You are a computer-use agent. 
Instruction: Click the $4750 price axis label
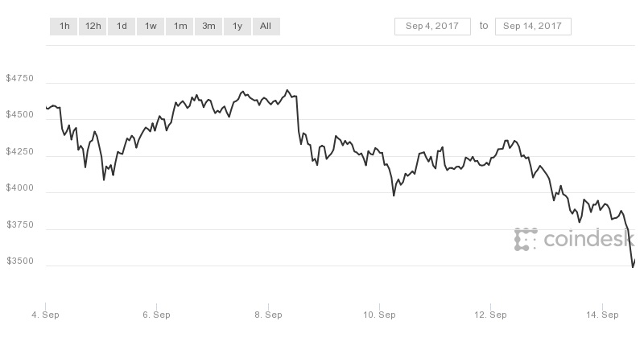point(19,78)
